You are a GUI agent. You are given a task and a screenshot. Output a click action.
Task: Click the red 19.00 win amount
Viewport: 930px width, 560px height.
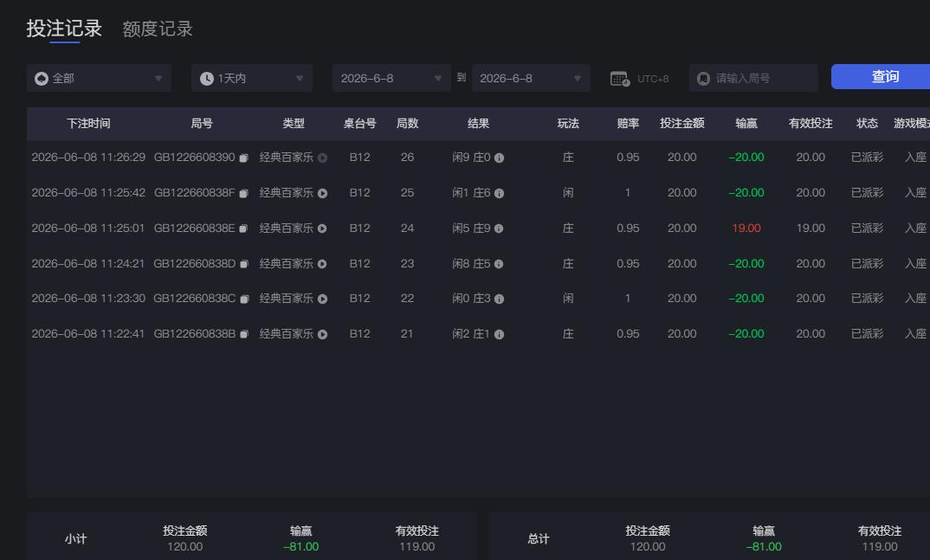pyautogui.click(x=746, y=229)
